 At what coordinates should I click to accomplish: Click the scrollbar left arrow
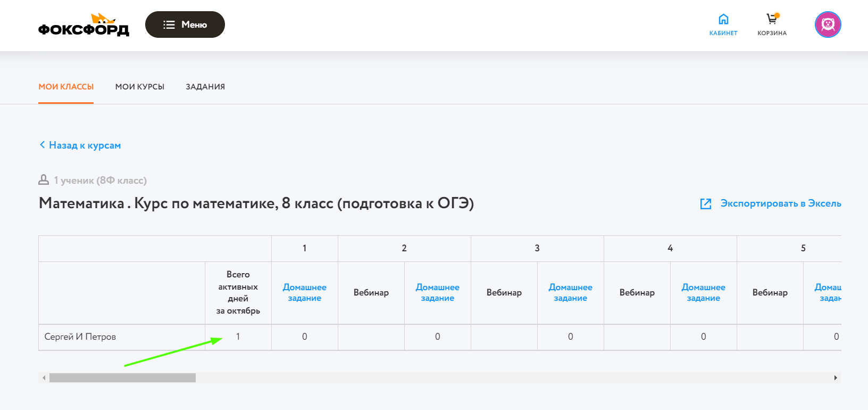[44, 378]
